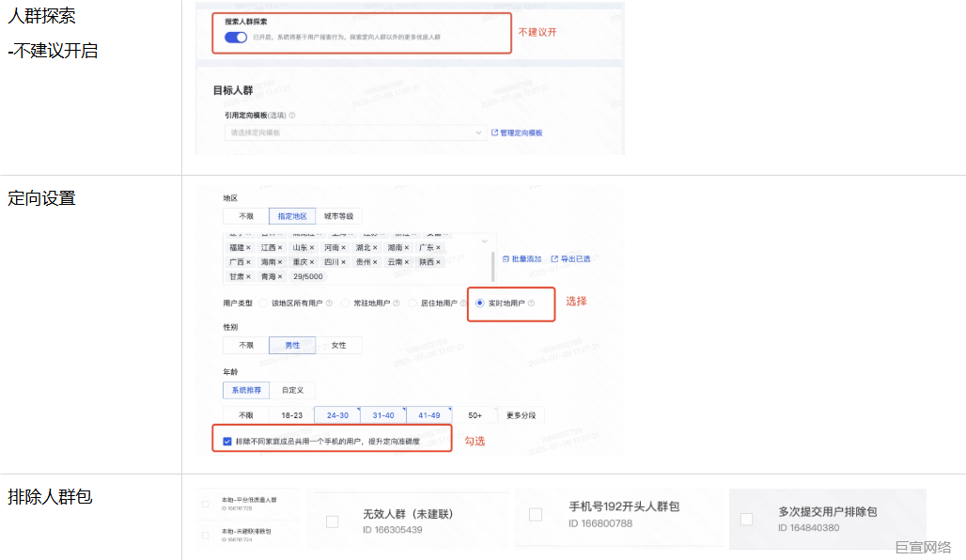Select age range 不限

tap(246, 415)
